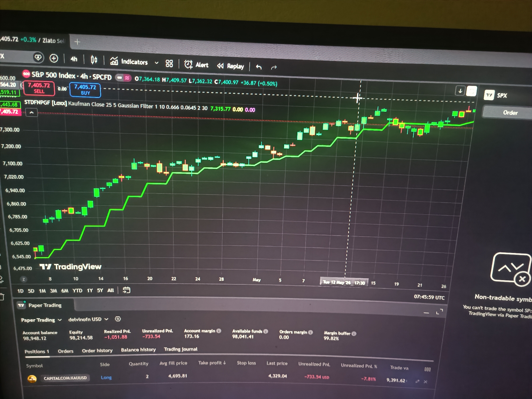532x399 pixels.
Task: Open indicator templates grid icon
Action: click(169, 63)
